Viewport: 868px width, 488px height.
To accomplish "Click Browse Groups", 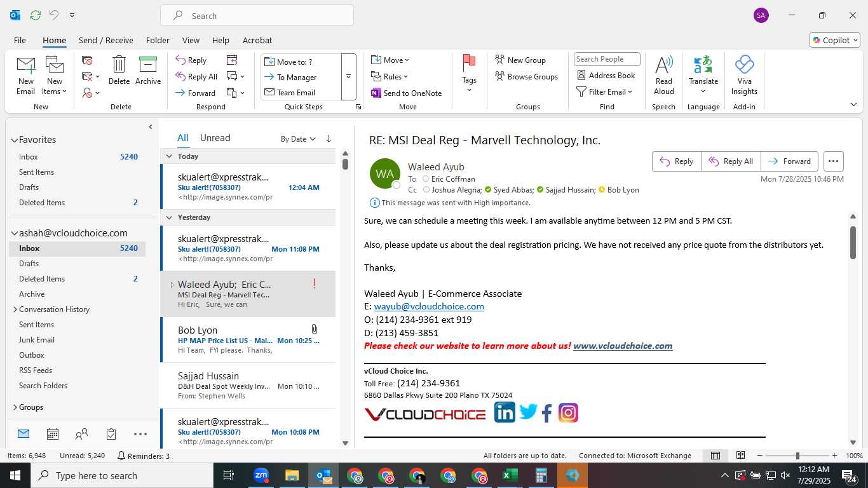I will [526, 76].
